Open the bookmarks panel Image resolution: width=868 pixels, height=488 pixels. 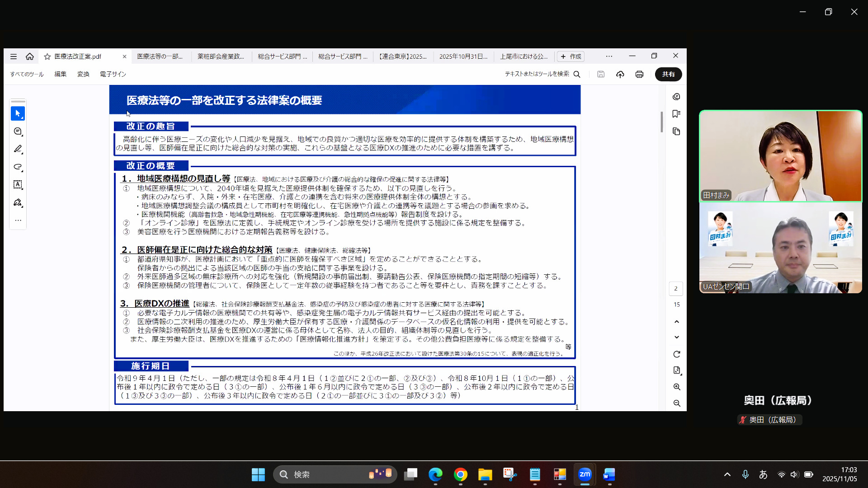click(x=676, y=114)
